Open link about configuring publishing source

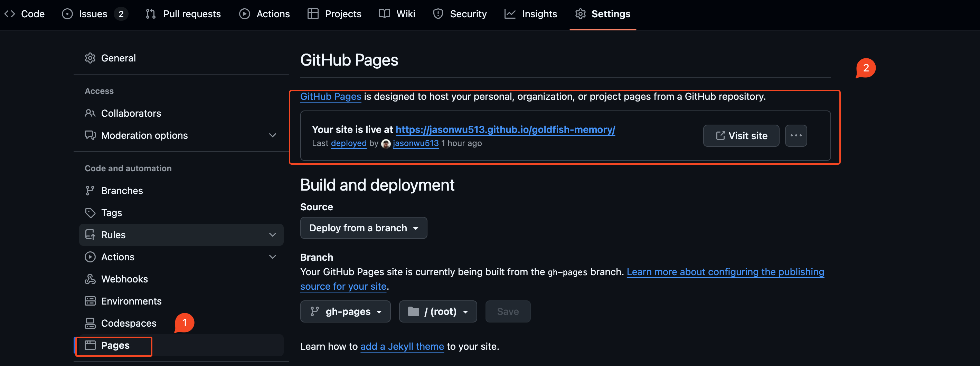click(725, 272)
